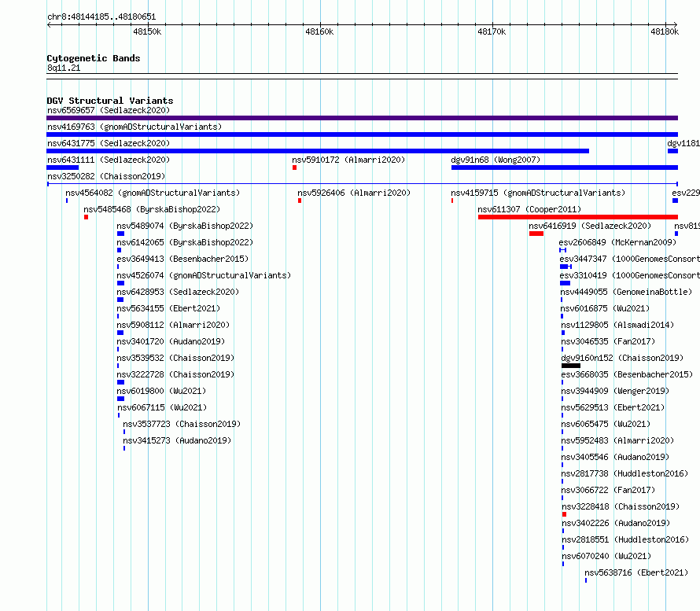Click nsv5926406 (Almarri2020) label
The width and height of the screenshot is (700, 611).
pos(354,193)
